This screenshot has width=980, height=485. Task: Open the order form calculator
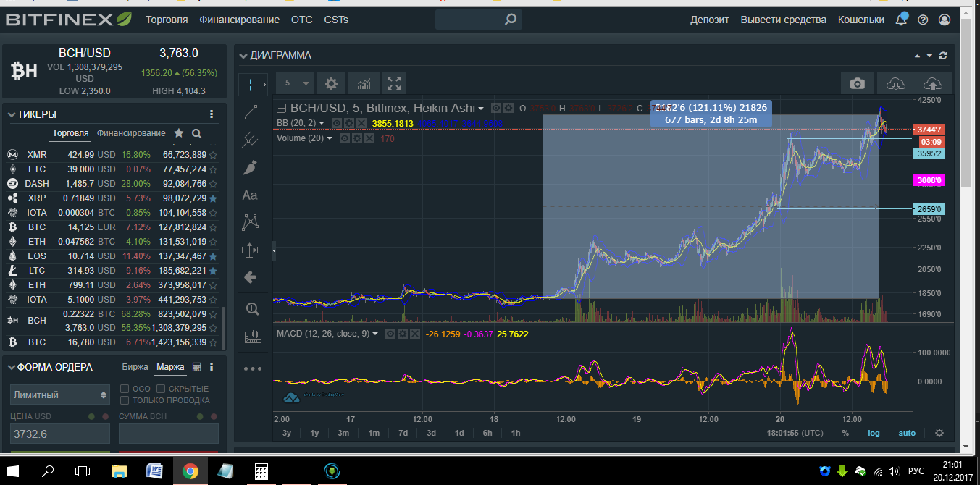[x=196, y=367]
